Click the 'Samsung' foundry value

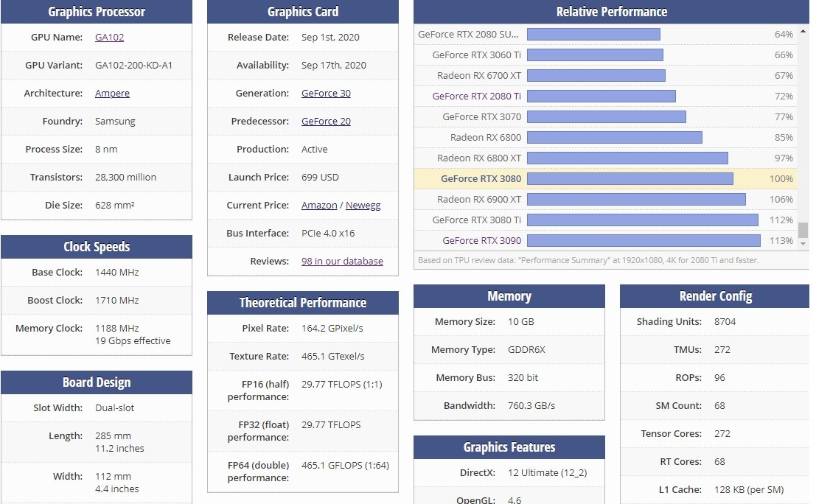(115, 121)
